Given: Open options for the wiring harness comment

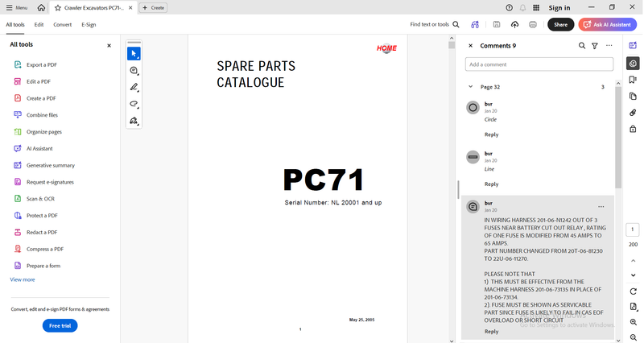Looking at the screenshot, I should point(601,207).
